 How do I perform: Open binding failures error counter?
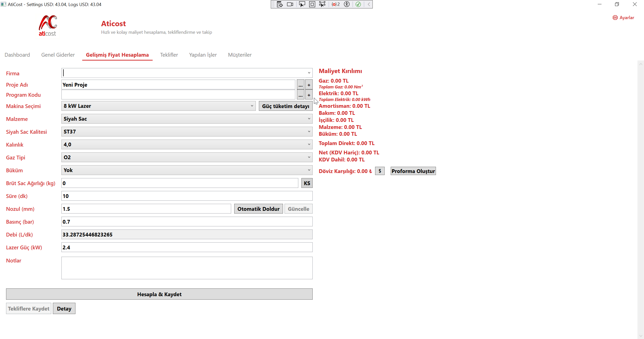coord(336,4)
